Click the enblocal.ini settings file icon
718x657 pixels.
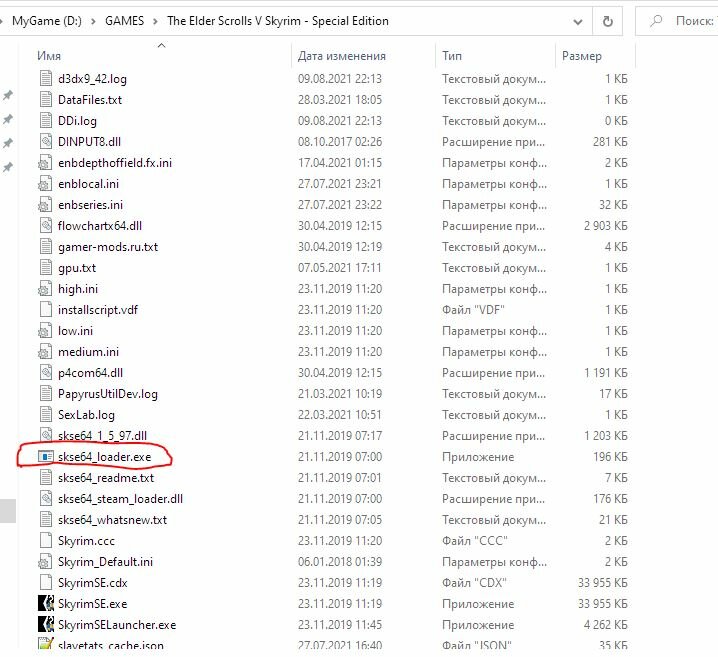pos(45,184)
